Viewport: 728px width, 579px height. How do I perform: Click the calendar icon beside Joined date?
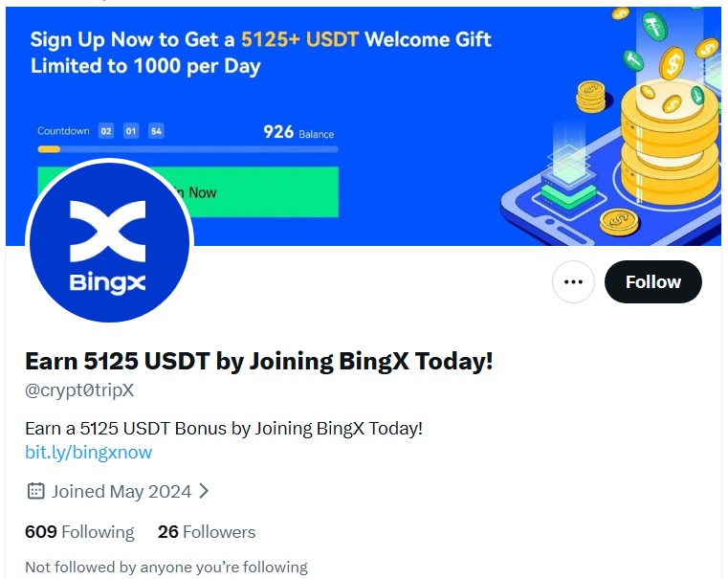35,491
